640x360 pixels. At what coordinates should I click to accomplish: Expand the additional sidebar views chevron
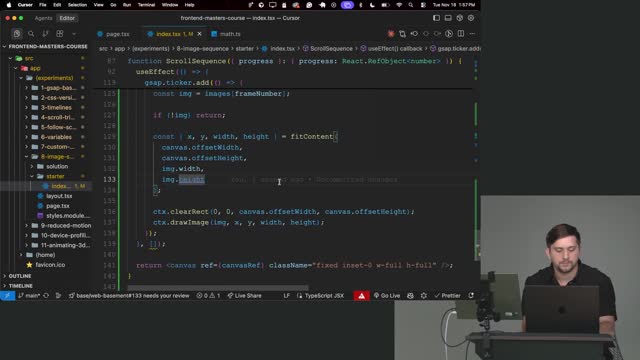[x=74, y=34]
